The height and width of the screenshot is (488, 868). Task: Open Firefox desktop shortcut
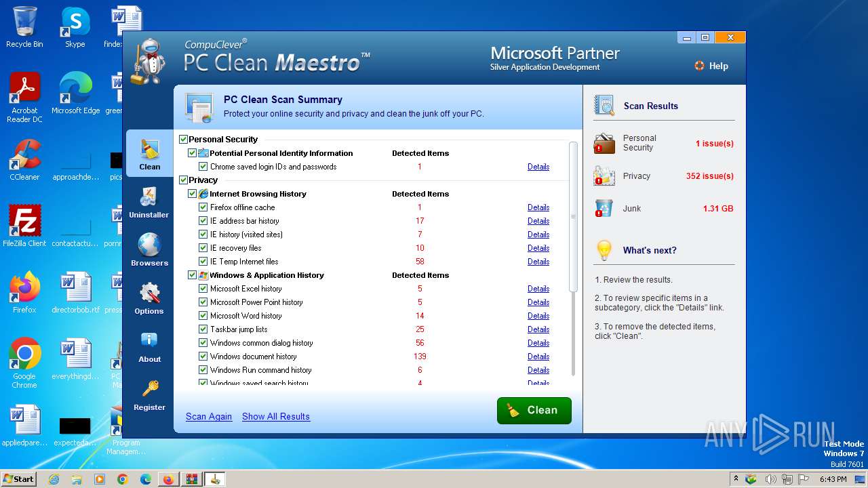(24, 293)
